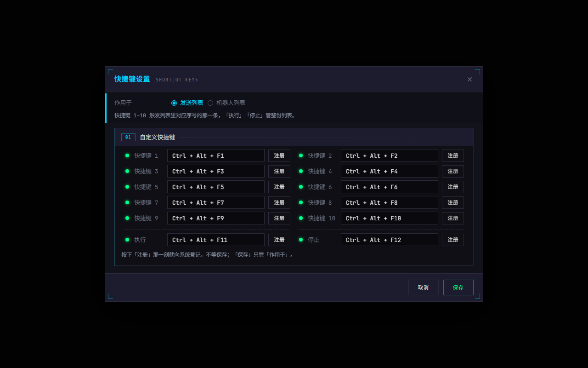This screenshot has width=588, height=368.
Task: Register the 停止 shortcut
Action: coord(453,240)
